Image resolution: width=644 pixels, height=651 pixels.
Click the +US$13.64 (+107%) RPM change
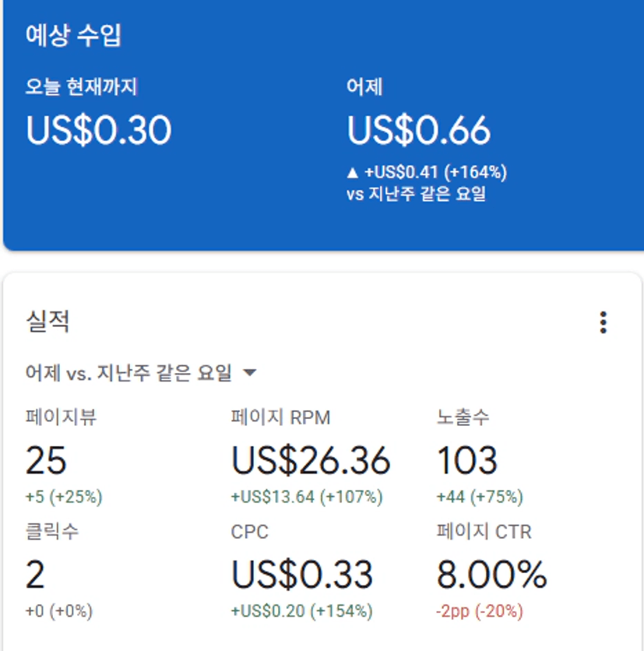307,497
